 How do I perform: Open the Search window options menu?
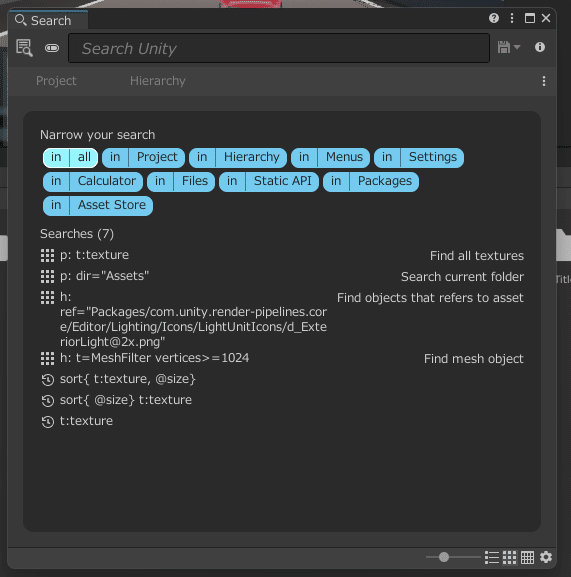(x=512, y=18)
